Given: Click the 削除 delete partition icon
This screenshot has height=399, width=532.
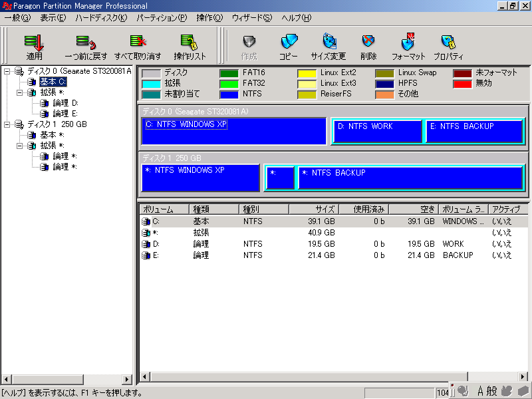Looking at the screenshot, I should coord(368,41).
